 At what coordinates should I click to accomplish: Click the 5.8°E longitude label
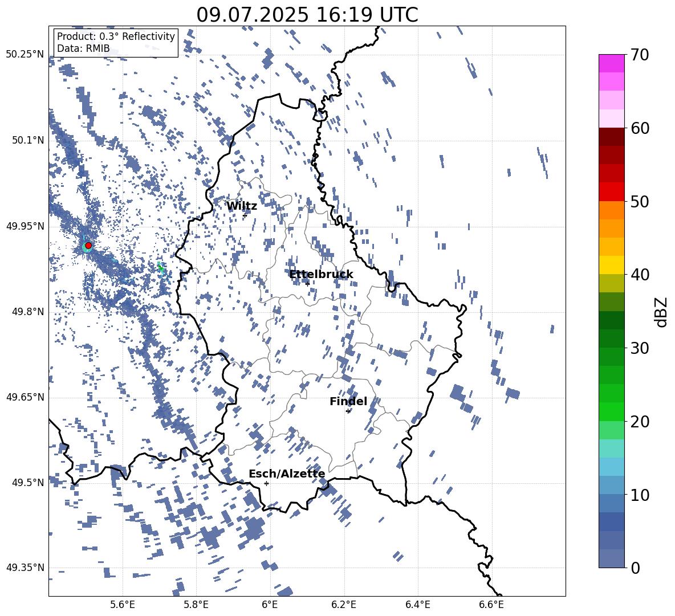tap(196, 605)
